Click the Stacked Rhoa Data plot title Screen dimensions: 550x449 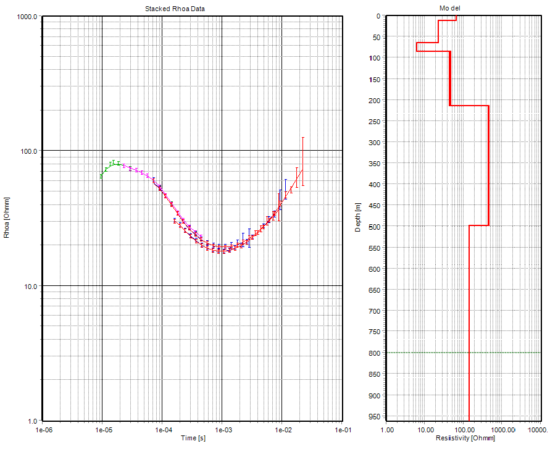pyautogui.click(x=175, y=9)
